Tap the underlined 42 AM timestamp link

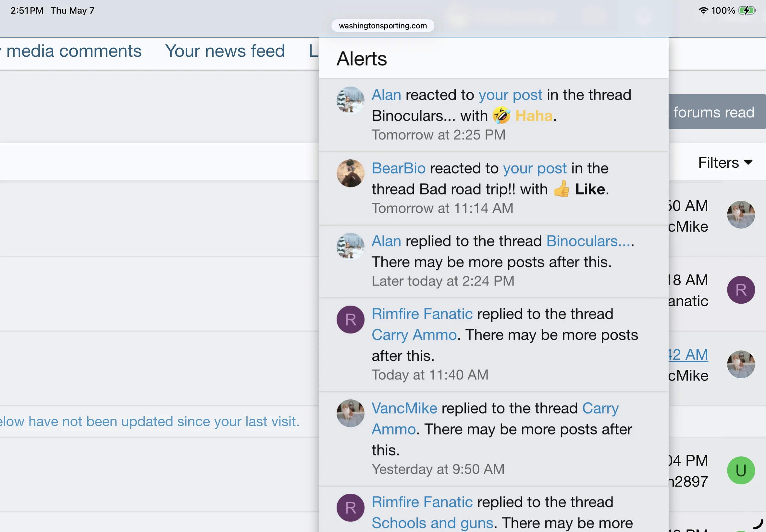[x=688, y=354]
